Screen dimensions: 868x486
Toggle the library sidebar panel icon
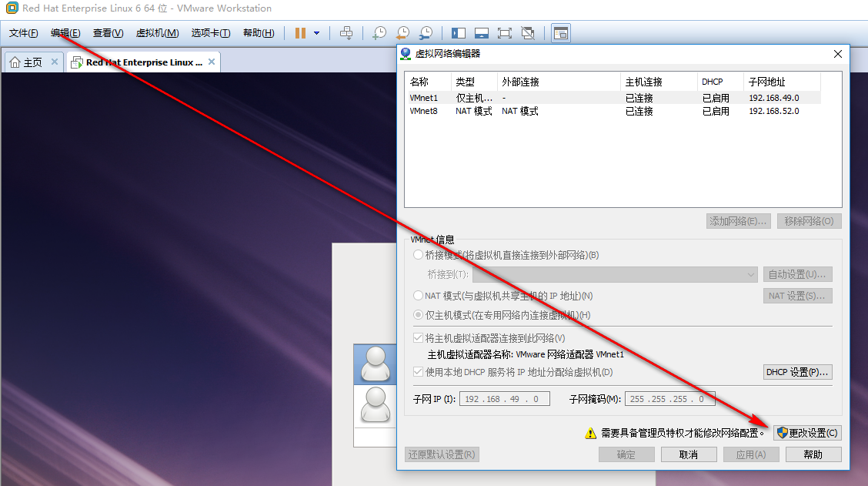click(x=459, y=33)
